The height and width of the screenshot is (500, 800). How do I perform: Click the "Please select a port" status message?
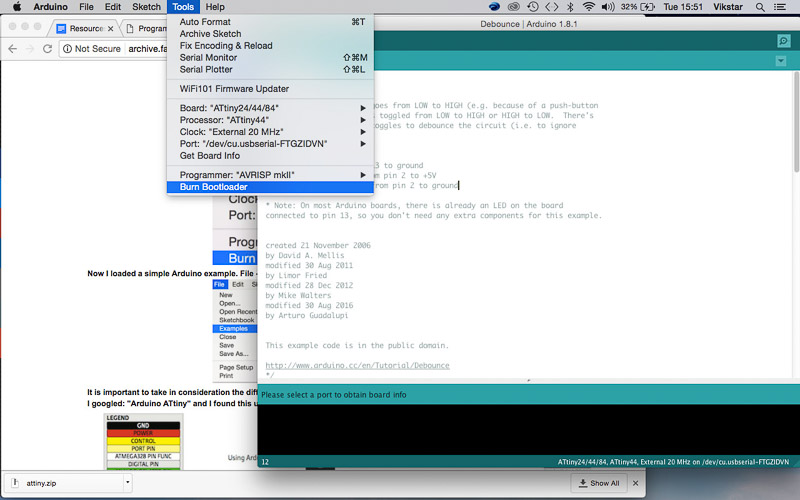[334, 394]
